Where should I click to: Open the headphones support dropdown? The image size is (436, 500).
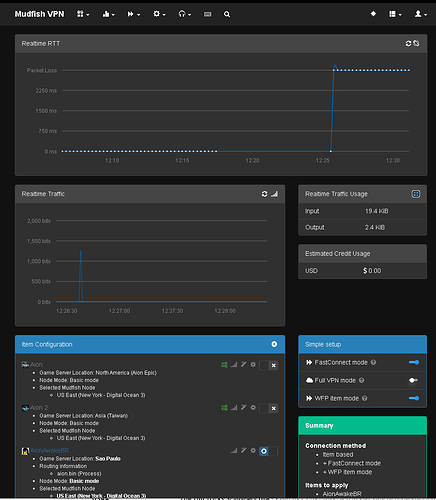[x=185, y=14]
